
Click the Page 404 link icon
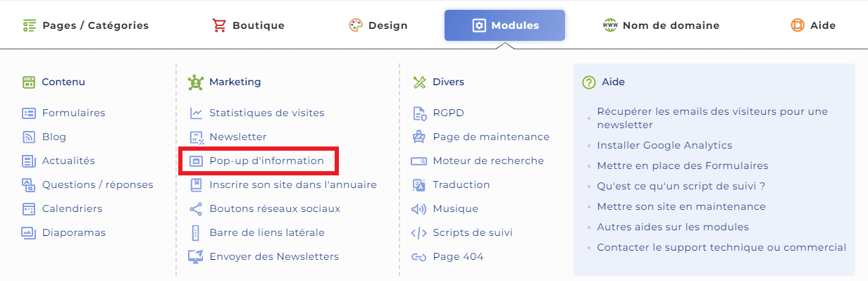click(419, 256)
